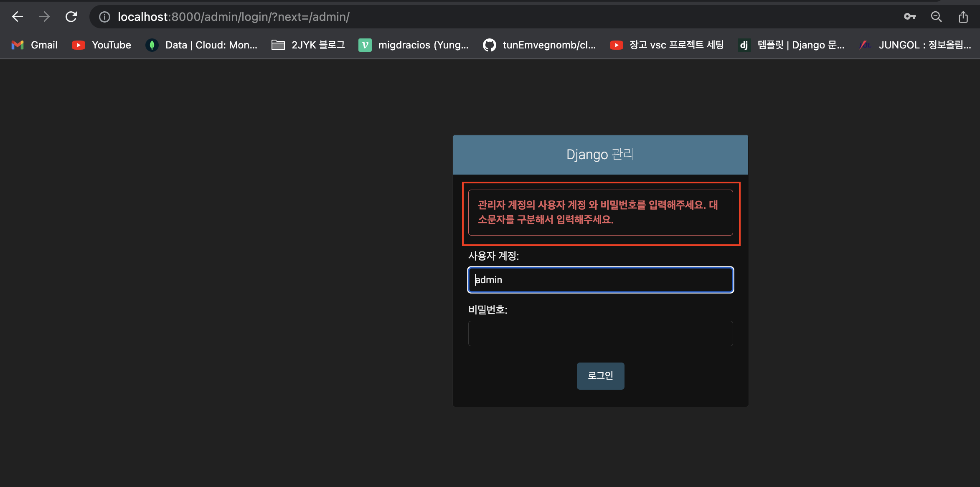Open JUNGOL : 정보올림... bookmark
Image resolution: width=980 pixels, height=487 pixels.
[x=915, y=45]
